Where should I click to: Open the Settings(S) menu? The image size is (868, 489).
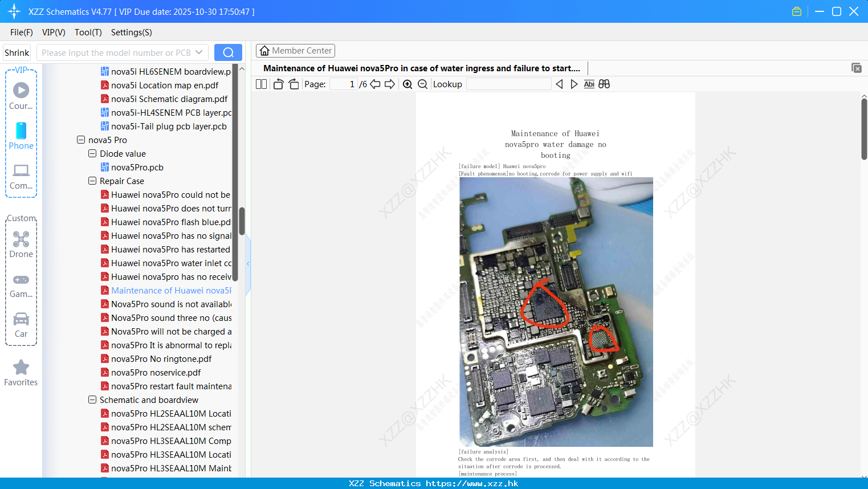click(132, 32)
